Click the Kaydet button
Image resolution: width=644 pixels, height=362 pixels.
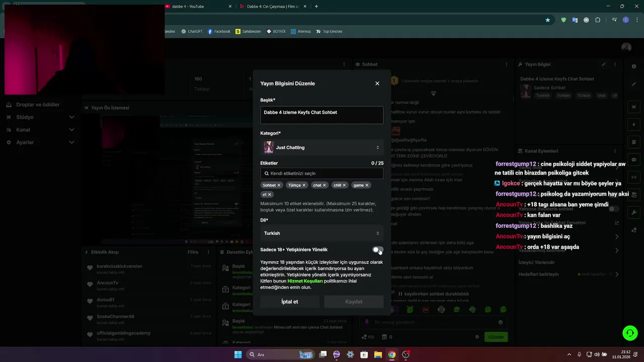click(x=354, y=302)
